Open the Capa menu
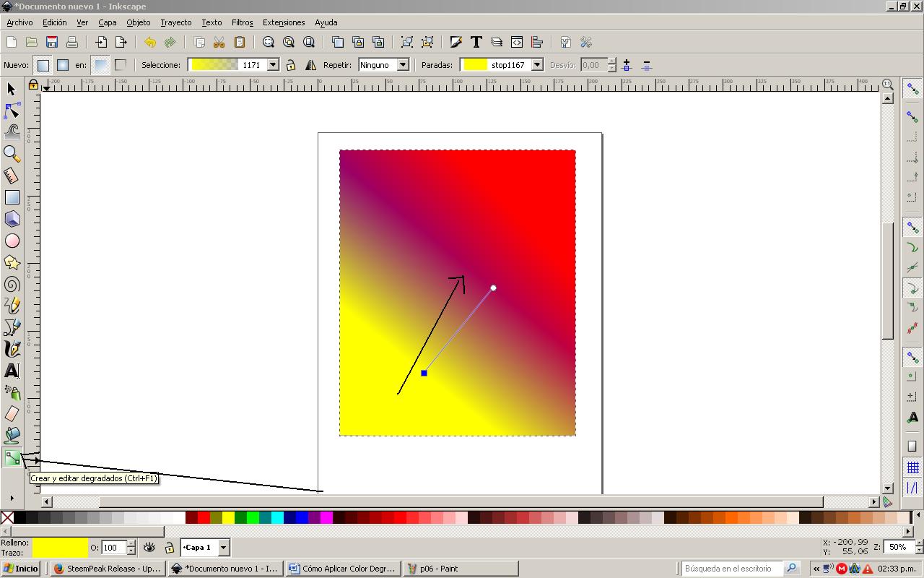Screen dimensions: 924x578 pyautogui.click(x=107, y=22)
